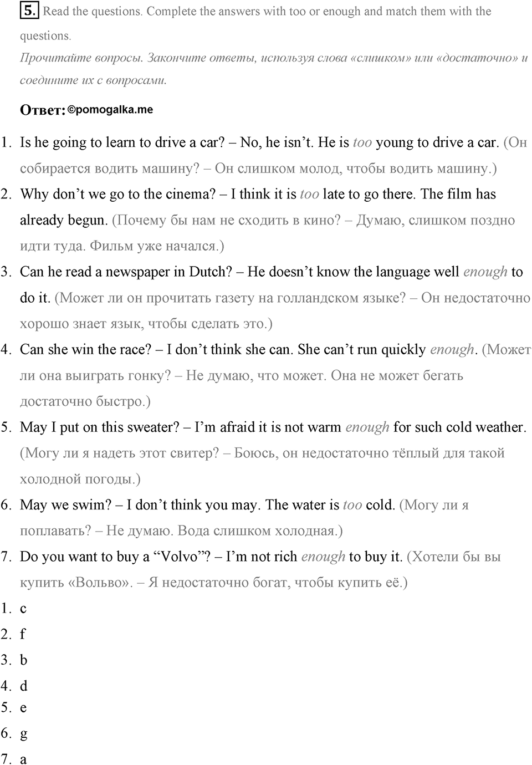Image resolution: width=532 pixels, height=765 pixels.
Task: Click the match answer letter 'g'
Action: 24,735
